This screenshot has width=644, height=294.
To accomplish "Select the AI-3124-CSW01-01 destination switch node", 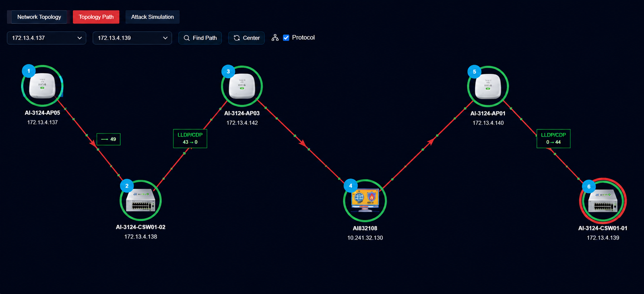I will pyautogui.click(x=603, y=201).
